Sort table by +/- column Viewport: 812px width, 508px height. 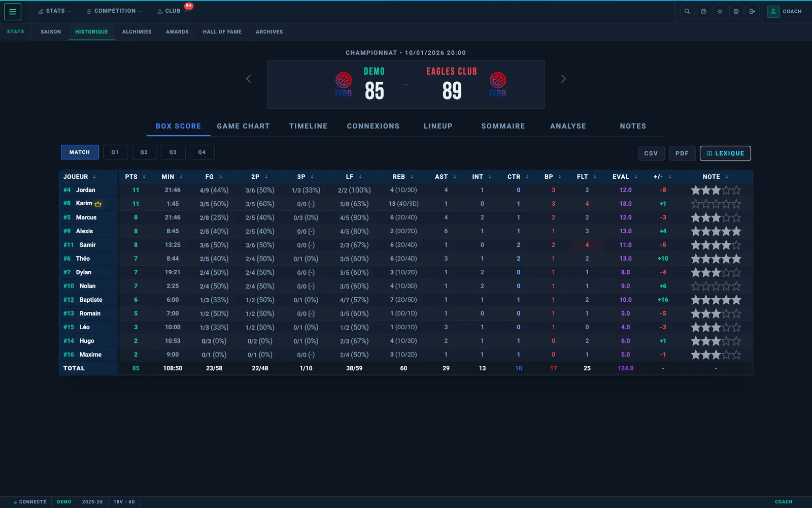[662, 177]
